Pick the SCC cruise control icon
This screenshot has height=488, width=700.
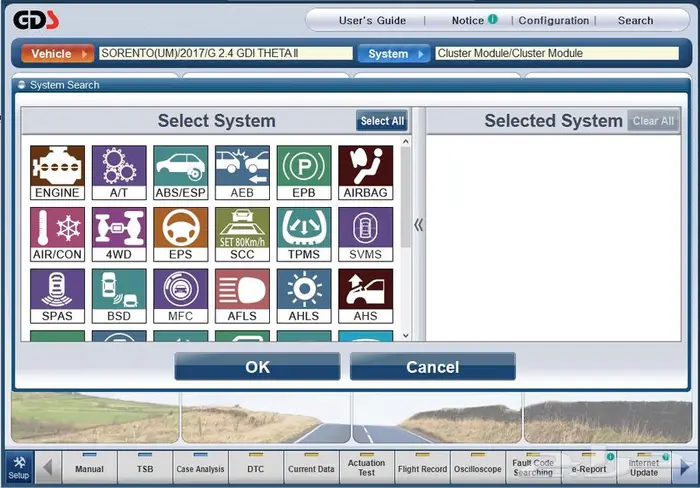pyautogui.click(x=242, y=233)
